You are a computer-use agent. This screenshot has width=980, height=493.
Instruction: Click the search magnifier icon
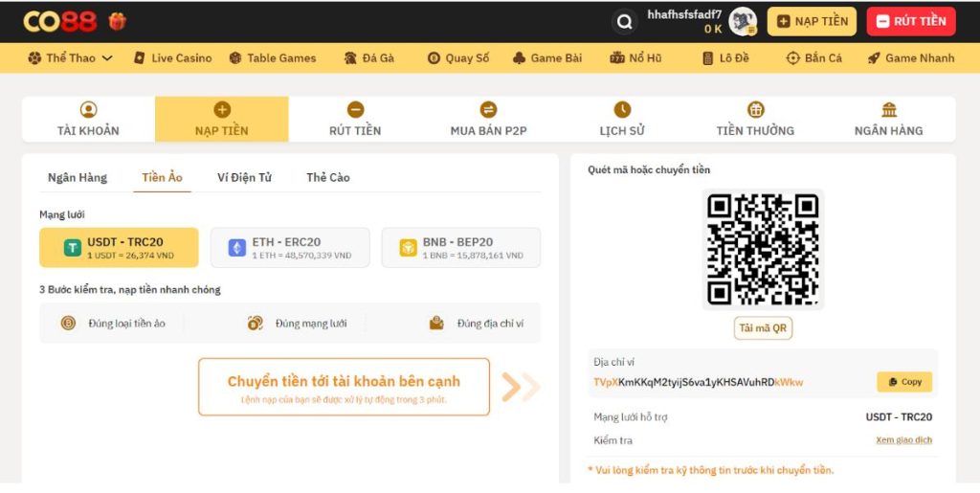point(624,22)
